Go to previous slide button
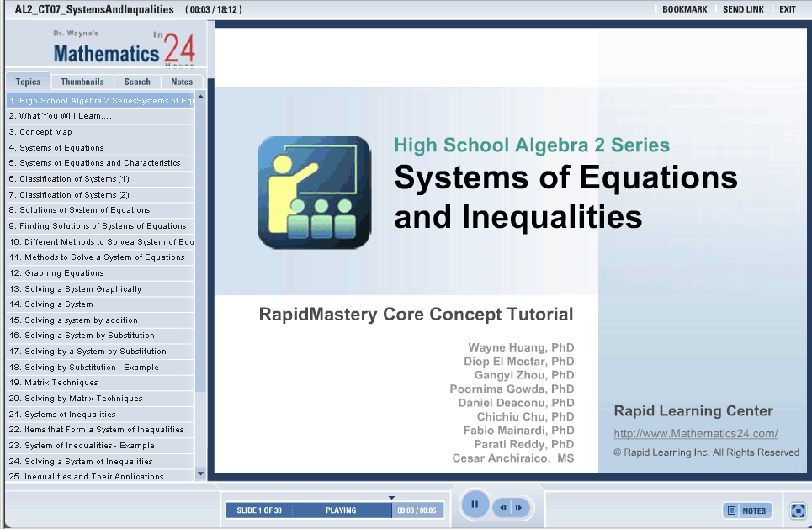 [x=503, y=508]
